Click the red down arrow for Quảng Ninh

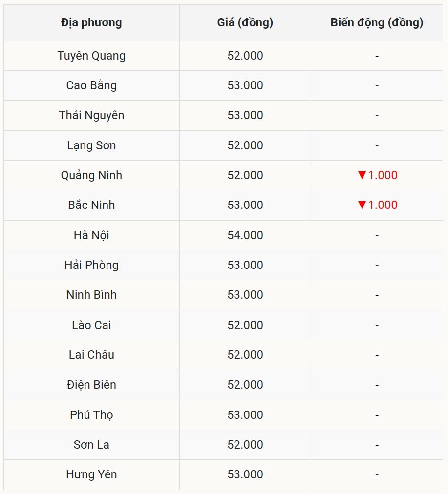[x=362, y=175]
